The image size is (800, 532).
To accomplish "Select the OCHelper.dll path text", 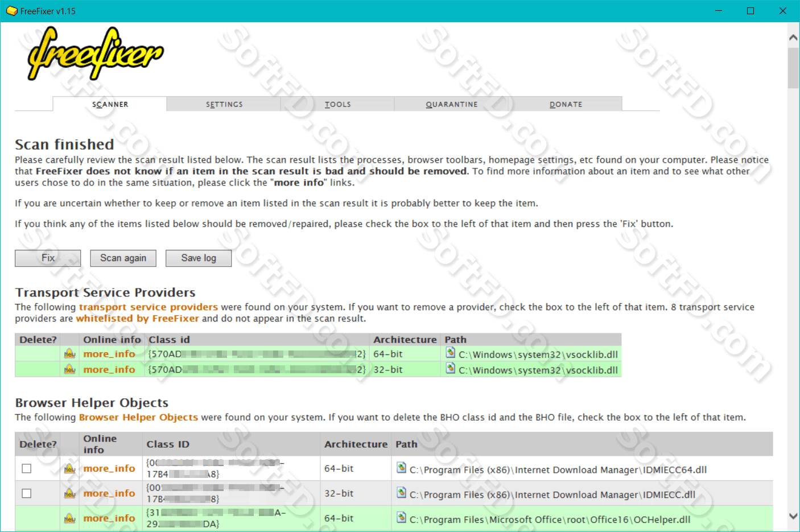I will pyautogui.click(x=550, y=520).
